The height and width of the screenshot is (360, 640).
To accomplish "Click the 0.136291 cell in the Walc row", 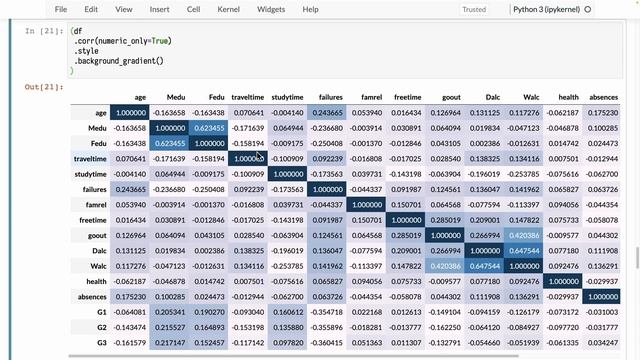I will (x=602, y=266).
